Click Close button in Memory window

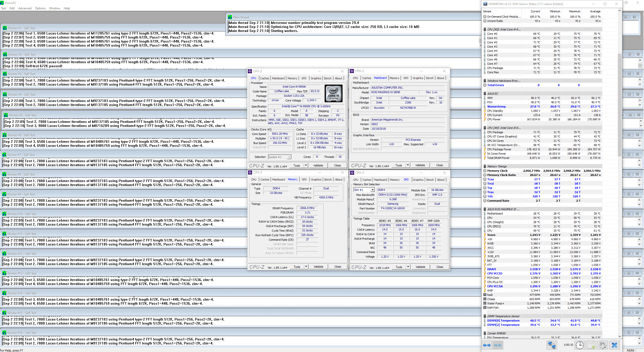[338, 267]
